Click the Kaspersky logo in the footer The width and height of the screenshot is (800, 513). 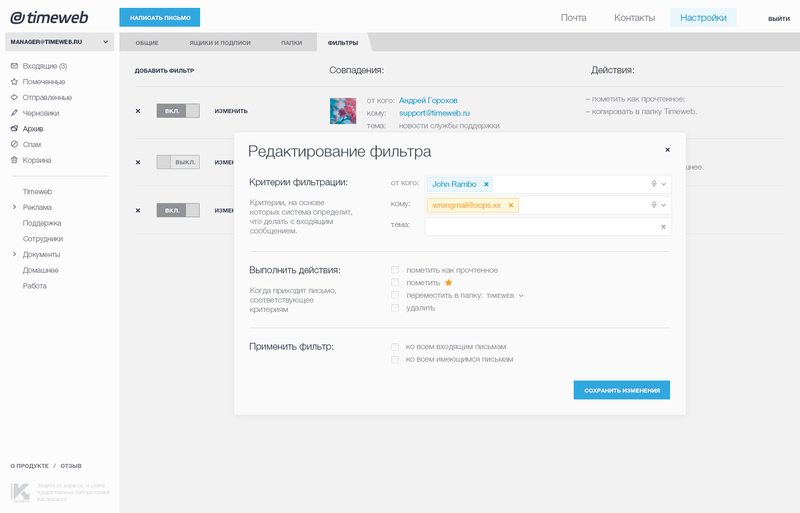pyautogui.click(x=20, y=493)
